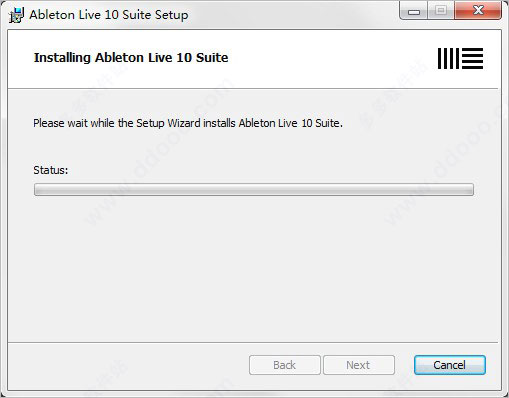Screen dimensions: 509x398
Task: Click the horizontal bars of the Ableton logo
Action: tap(472, 58)
